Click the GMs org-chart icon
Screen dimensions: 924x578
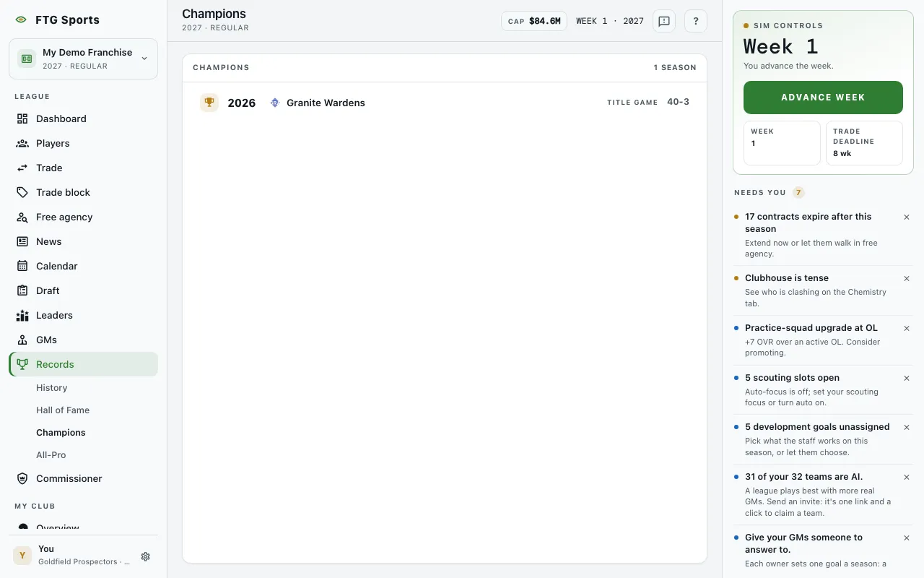22,340
